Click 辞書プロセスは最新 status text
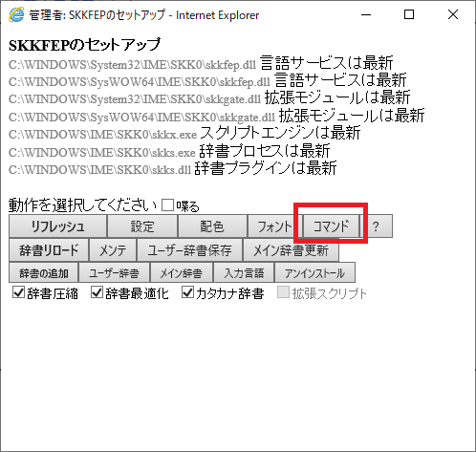 (265, 151)
